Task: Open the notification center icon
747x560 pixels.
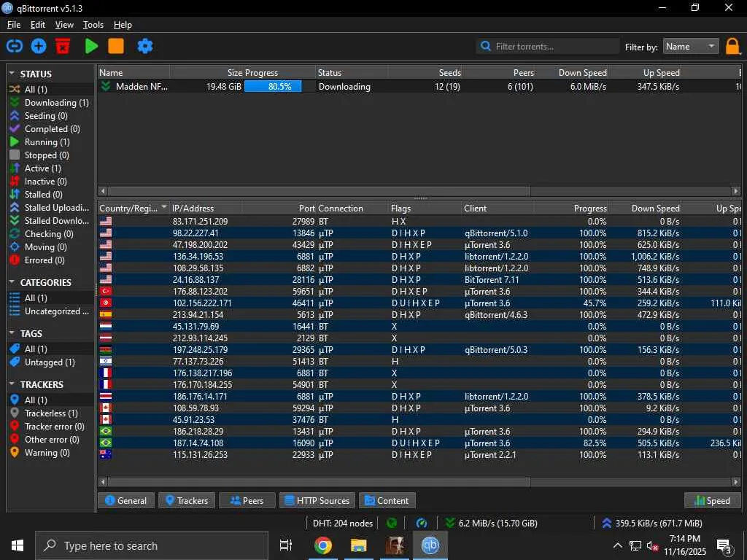Action: 724,546
